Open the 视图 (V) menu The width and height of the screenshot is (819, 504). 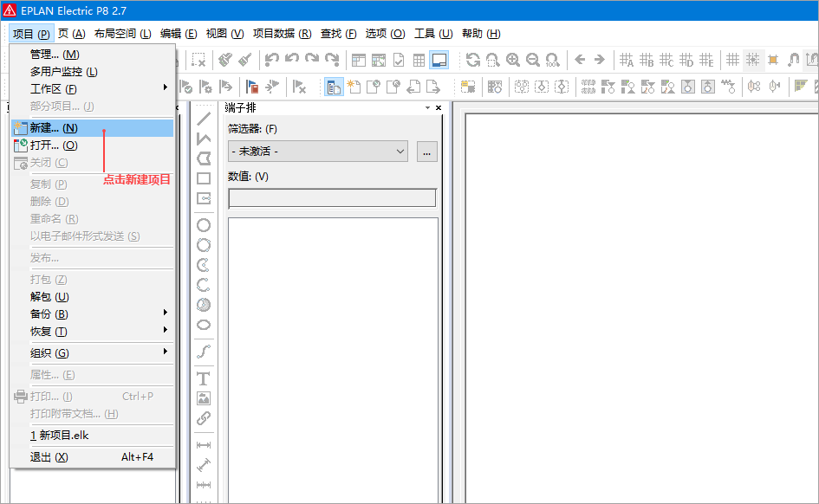click(225, 34)
